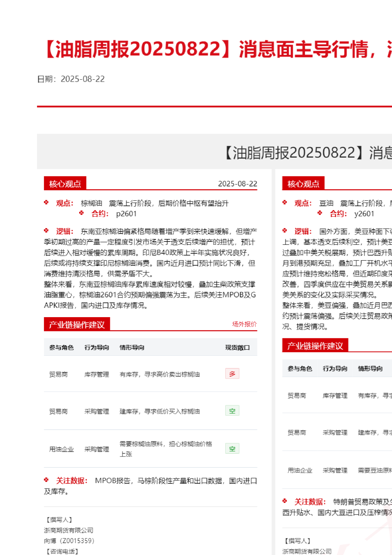Click author name 向博 (Z0015359)
The height and width of the screenshot is (555, 392).
click(x=69, y=541)
